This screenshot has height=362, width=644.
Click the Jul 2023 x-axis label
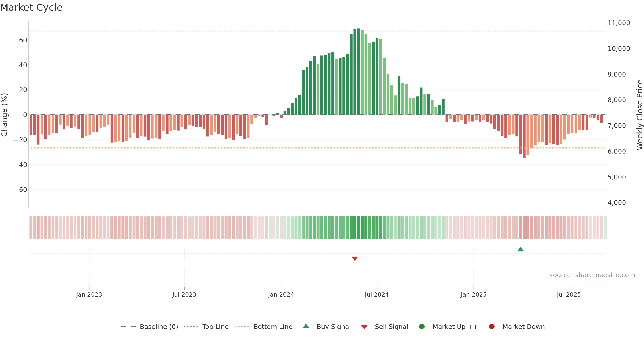pyautogui.click(x=184, y=294)
